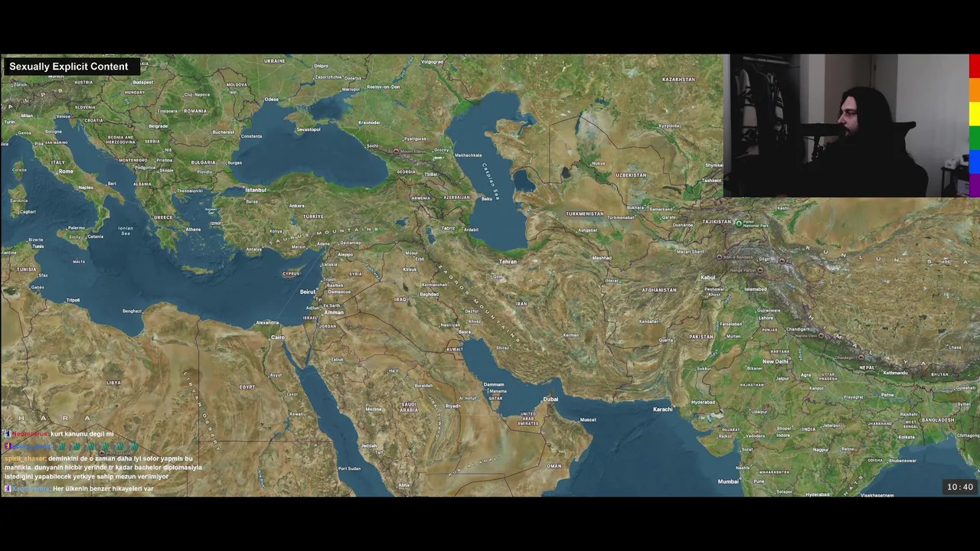Select the EGYPT country label

[247, 387]
